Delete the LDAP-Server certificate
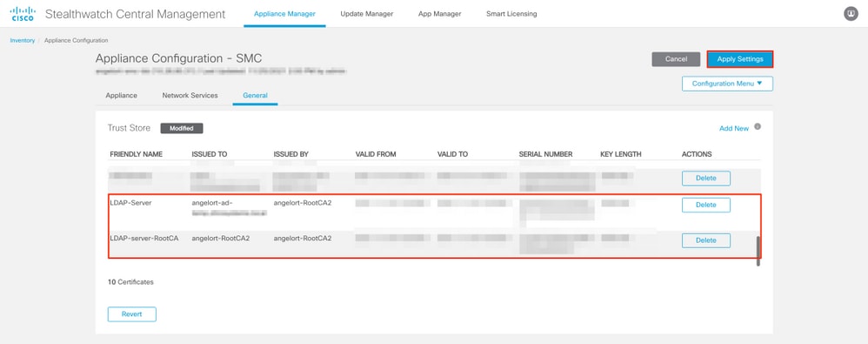 pos(706,205)
